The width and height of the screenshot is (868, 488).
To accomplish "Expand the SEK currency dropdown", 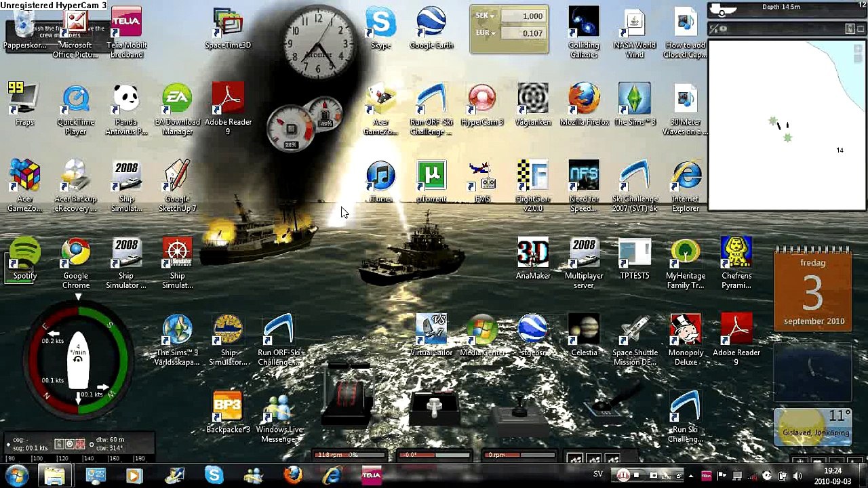I will point(484,16).
